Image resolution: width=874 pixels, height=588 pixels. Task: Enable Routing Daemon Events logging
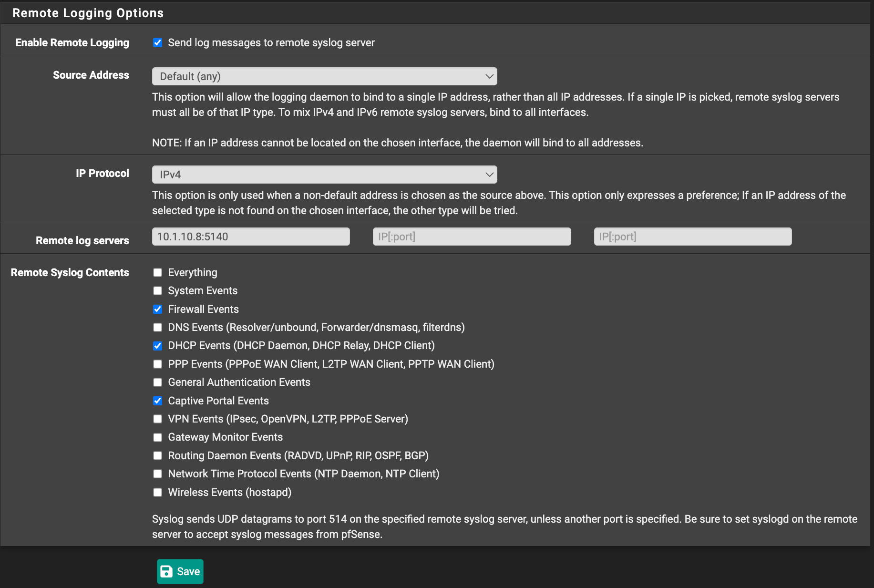tap(158, 455)
